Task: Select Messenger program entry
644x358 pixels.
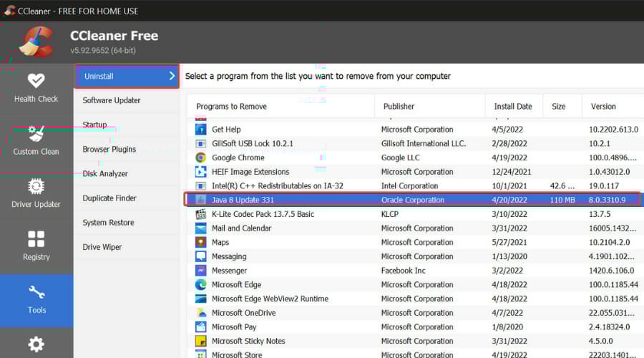Action: click(x=229, y=271)
